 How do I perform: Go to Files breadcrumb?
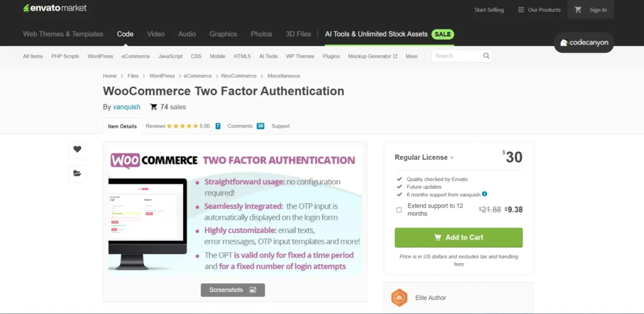coord(133,76)
